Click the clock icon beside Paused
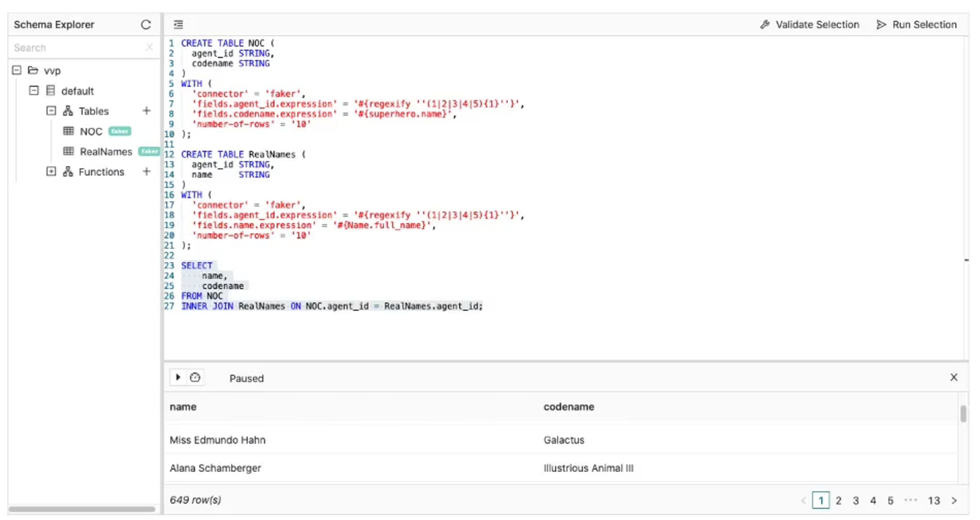Viewport: 980px width, 520px height. (195, 377)
